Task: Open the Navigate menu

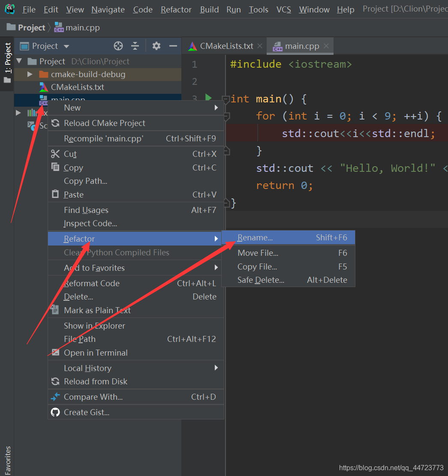Action: [108, 9]
